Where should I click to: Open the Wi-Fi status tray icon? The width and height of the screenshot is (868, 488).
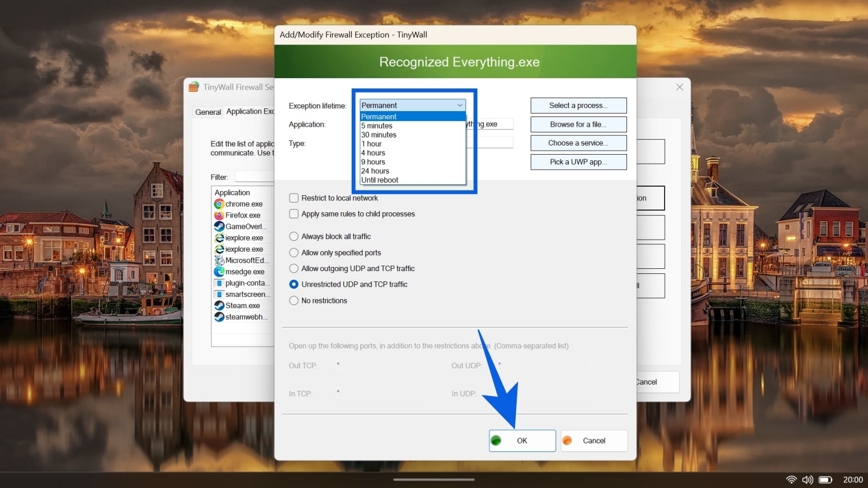pyautogui.click(x=791, y=480)
